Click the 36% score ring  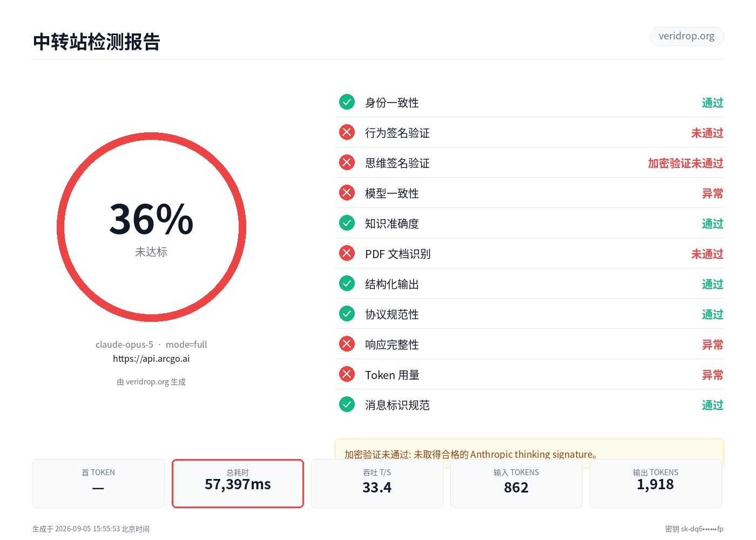(151, 227)
